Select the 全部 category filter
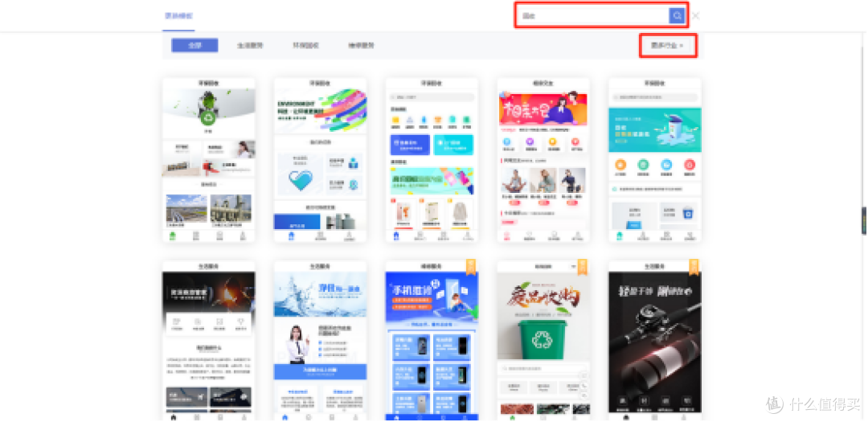868x422 pixels. pos(194,45)
